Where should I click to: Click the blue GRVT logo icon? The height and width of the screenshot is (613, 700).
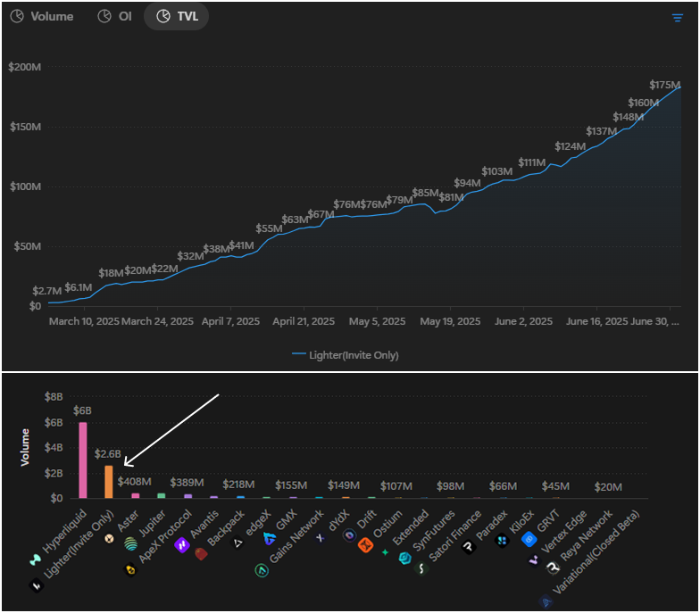pos(529,539)
